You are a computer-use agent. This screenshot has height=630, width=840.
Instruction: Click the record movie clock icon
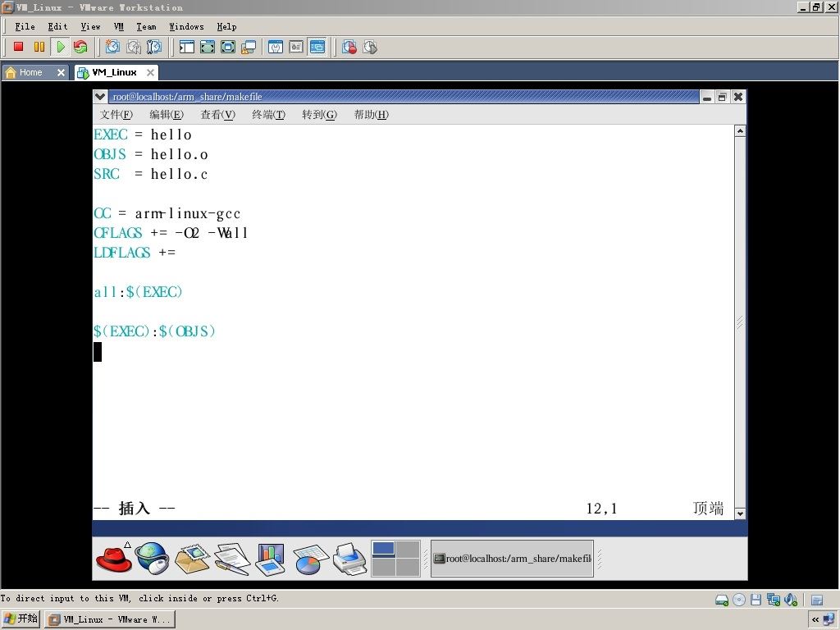tap(349, 47)
